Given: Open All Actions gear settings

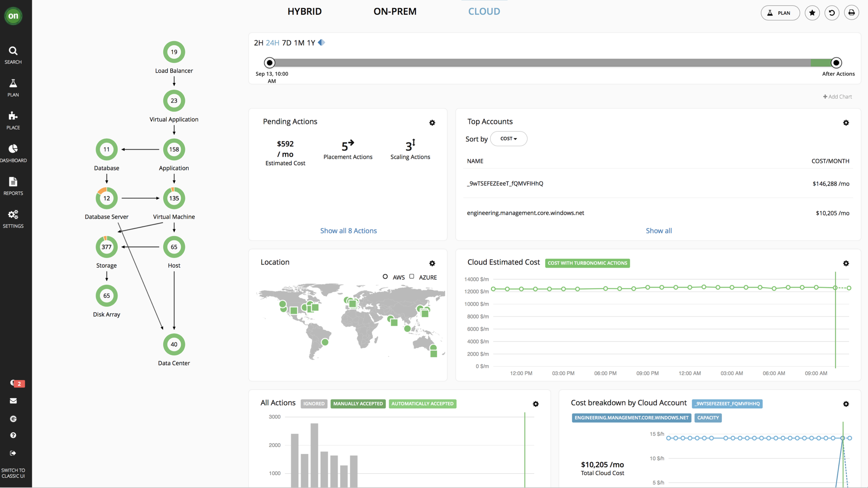Looking at the screenshot, I should pyautogui.click(x=535, y=404).
